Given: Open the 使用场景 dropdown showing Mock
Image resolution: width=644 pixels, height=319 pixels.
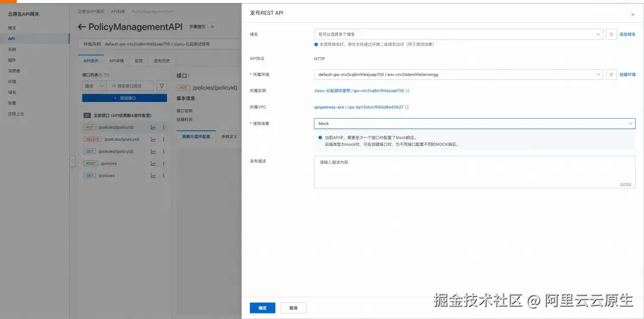Looking at the screenshot, I should [475, 123].
